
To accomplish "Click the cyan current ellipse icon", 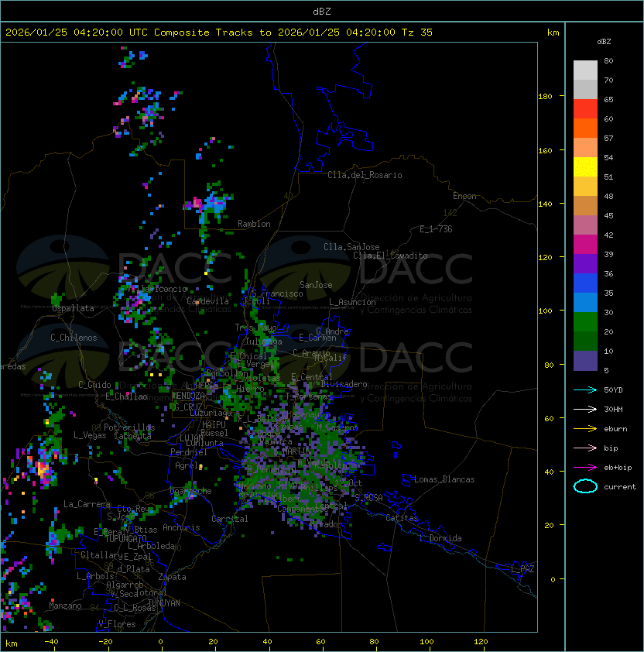I will tap(585, 486).
